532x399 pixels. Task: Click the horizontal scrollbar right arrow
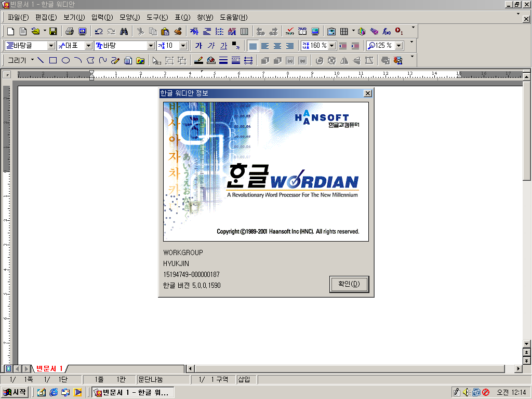518,368
